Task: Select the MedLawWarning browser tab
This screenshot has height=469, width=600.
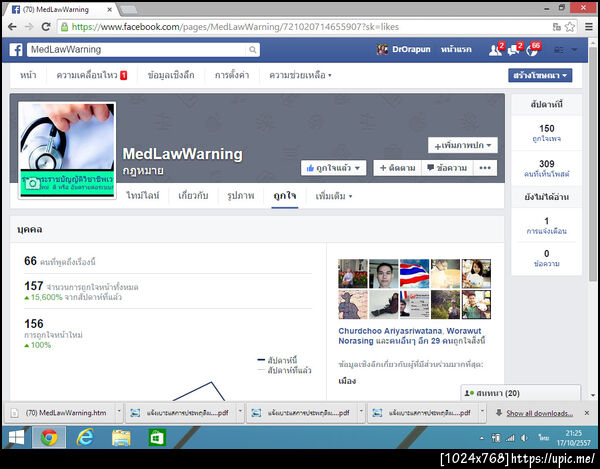Action: (x=61, y=10)
